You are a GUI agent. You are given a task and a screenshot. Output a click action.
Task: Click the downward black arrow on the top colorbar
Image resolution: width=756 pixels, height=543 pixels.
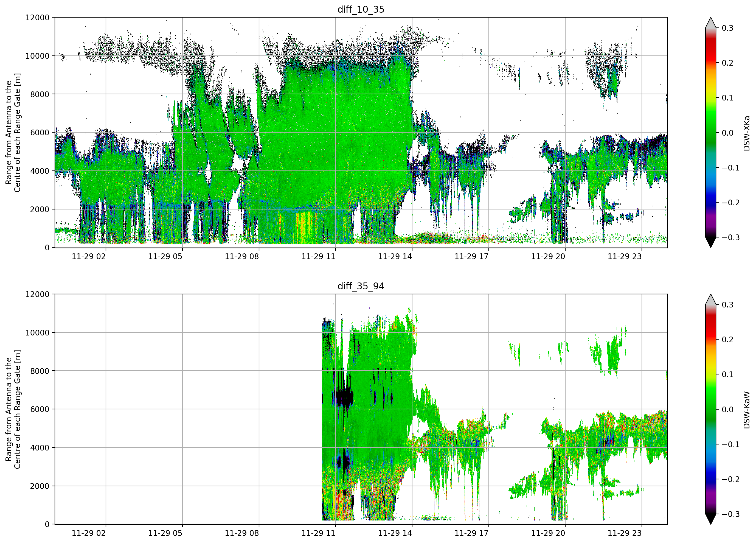[x=711, y=242]
